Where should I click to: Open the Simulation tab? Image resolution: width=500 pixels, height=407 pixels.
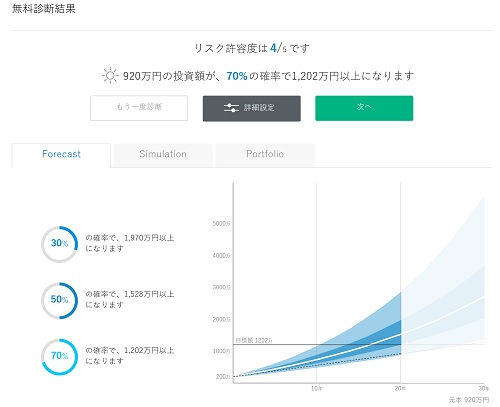coord(163,155)
